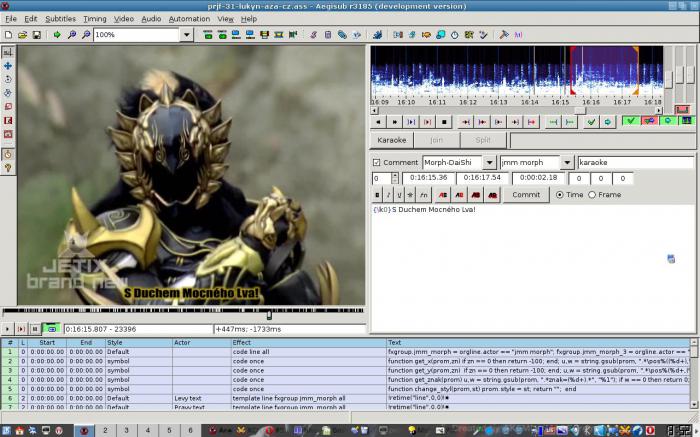Stop audio playback with square button

pos(444,122)
